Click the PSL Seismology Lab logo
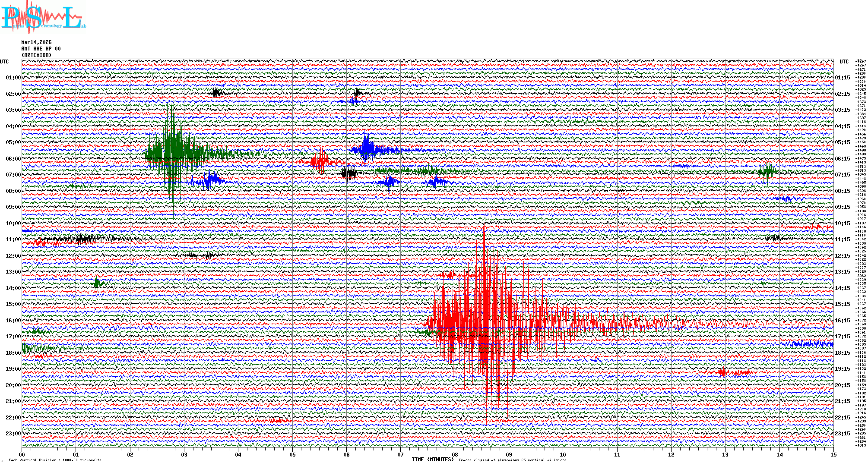 [43, 17]
